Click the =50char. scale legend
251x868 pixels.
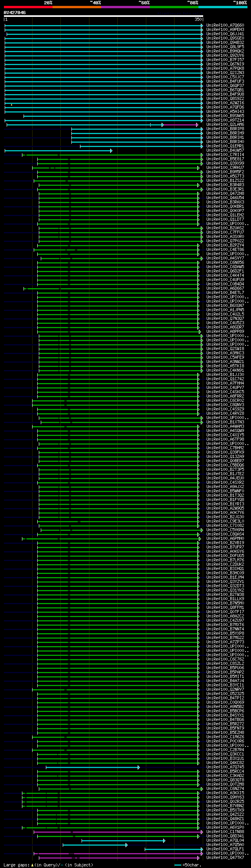pos(187,865)
